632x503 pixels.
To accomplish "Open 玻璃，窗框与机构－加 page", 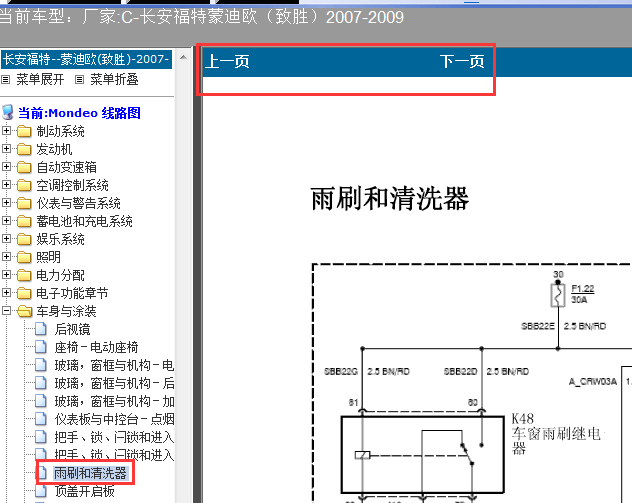I will 114,401.
